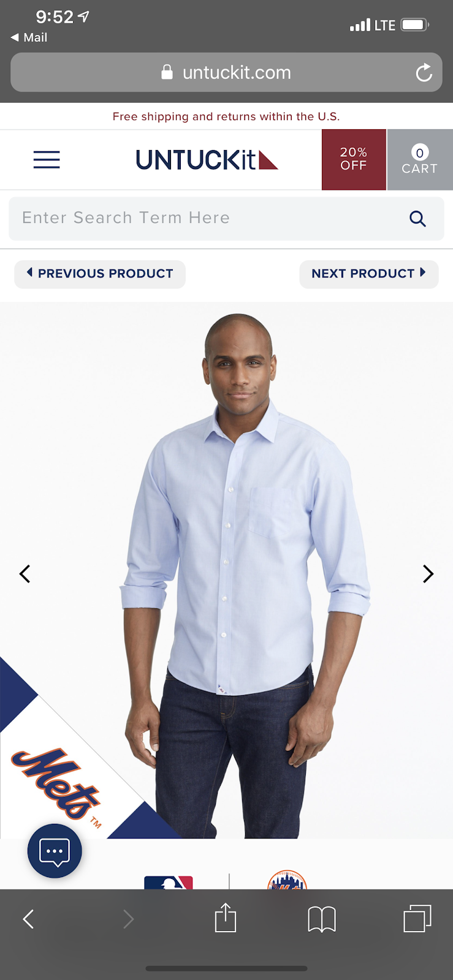The image size is (453, 980).
Task: Tap the search magnifier icon
Action: click(x=417, y=219)
